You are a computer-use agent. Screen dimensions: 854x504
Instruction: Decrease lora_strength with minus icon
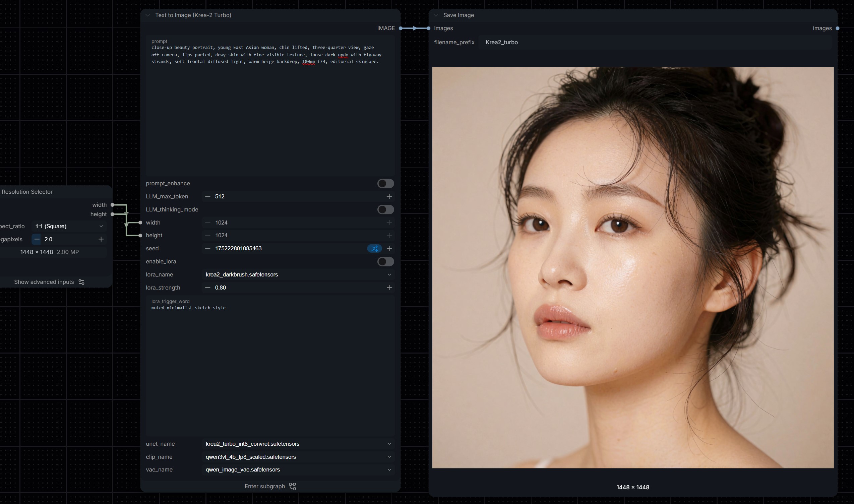coord(207,288)
